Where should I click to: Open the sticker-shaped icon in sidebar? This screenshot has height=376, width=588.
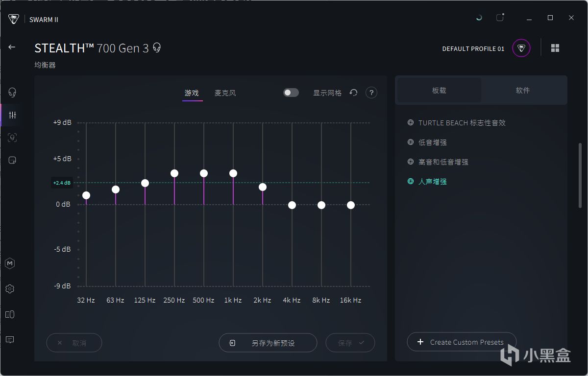(x=12, y=160)
